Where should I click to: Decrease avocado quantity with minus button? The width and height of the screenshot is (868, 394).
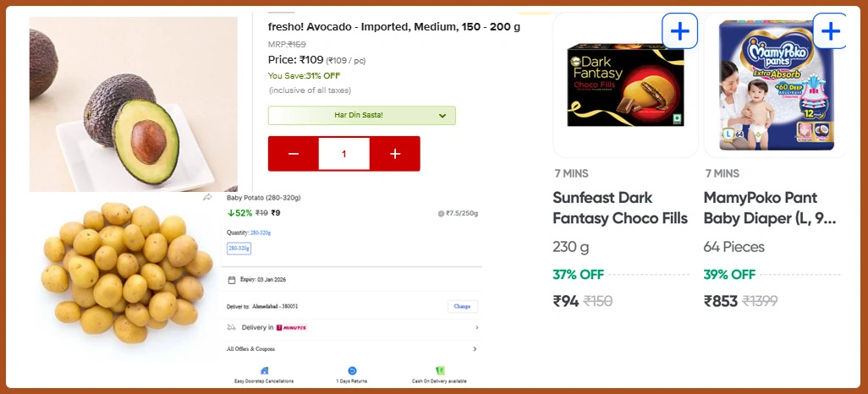[x=294, y=154]
